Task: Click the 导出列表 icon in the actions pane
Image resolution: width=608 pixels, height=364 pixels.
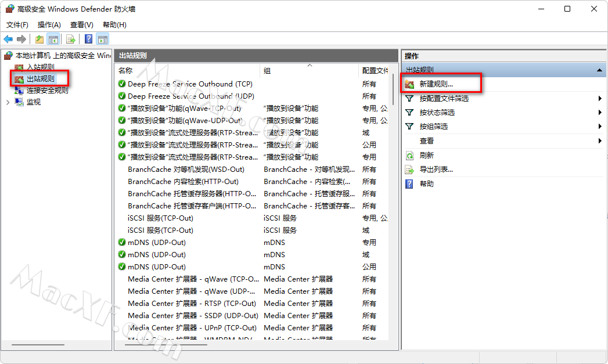Action: point(409,170)
